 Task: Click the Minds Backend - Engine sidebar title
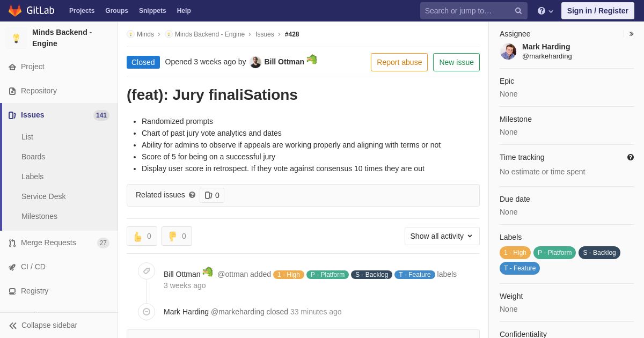[62, 38]
